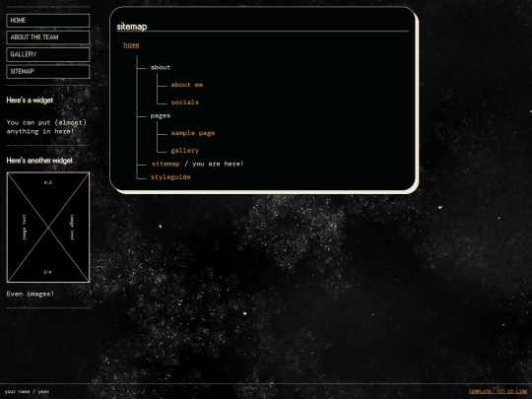Click the sitemap link in the tree

tap(166, 164)
